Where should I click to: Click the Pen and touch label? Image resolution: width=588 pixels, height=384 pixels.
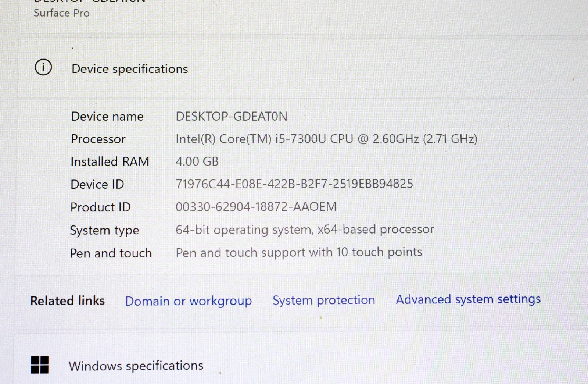click(x=111, y=253)
